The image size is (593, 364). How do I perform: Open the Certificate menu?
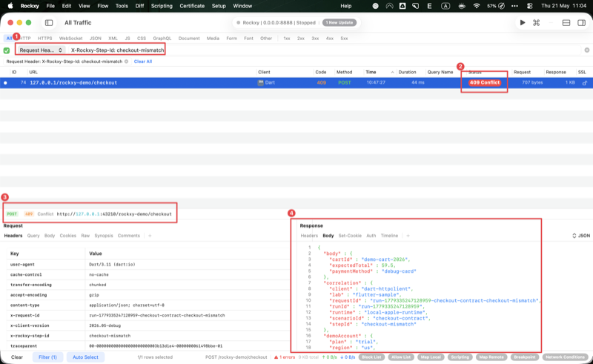point(192,6)
